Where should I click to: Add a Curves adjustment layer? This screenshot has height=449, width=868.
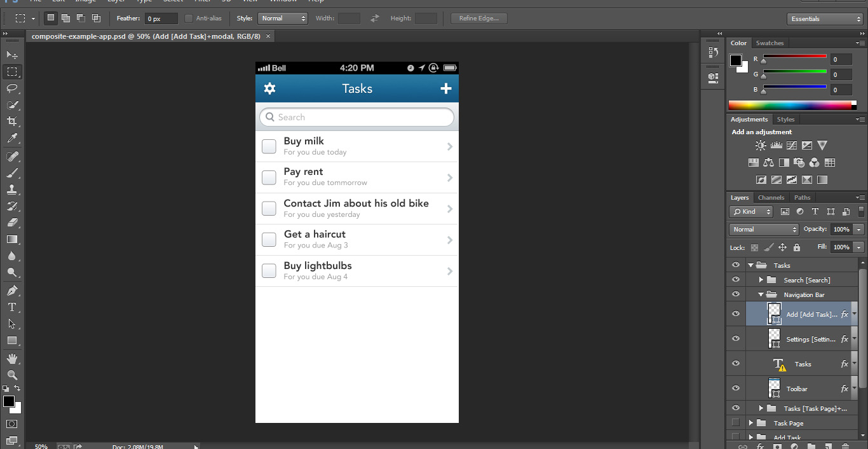click(x=791, y=145)
